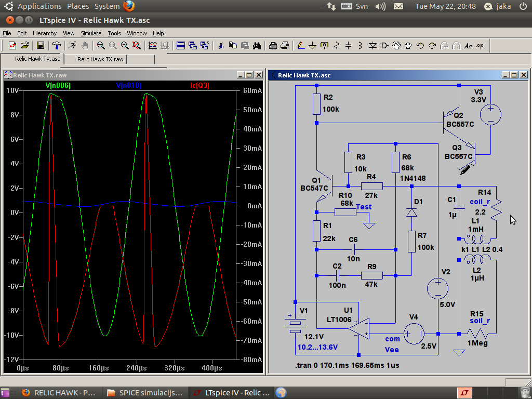Tile windows using the Tile icon
Image resolution: width=532 pixels, height=399 pixels.
click(x=181, y=46)
